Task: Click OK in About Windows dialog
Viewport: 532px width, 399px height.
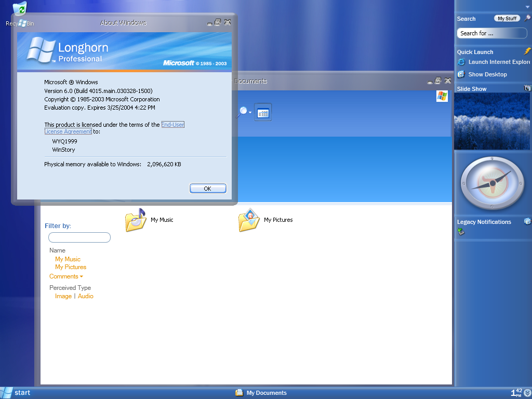Action: coord(208,189)
